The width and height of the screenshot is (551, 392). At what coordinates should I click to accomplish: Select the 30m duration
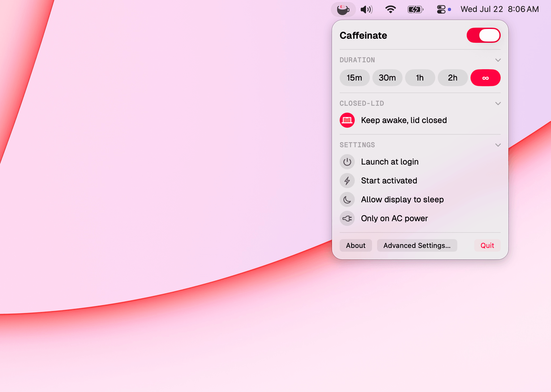[387, 78]
